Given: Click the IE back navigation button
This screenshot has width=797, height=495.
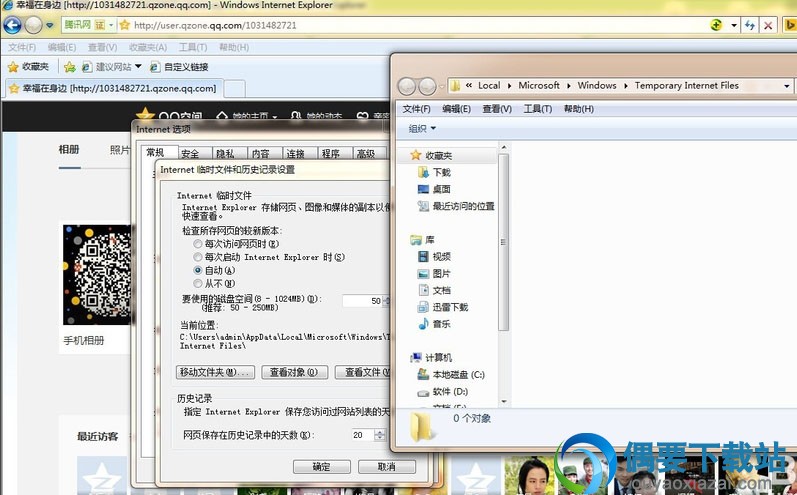Looking at the screenshot, I should 12,25.
